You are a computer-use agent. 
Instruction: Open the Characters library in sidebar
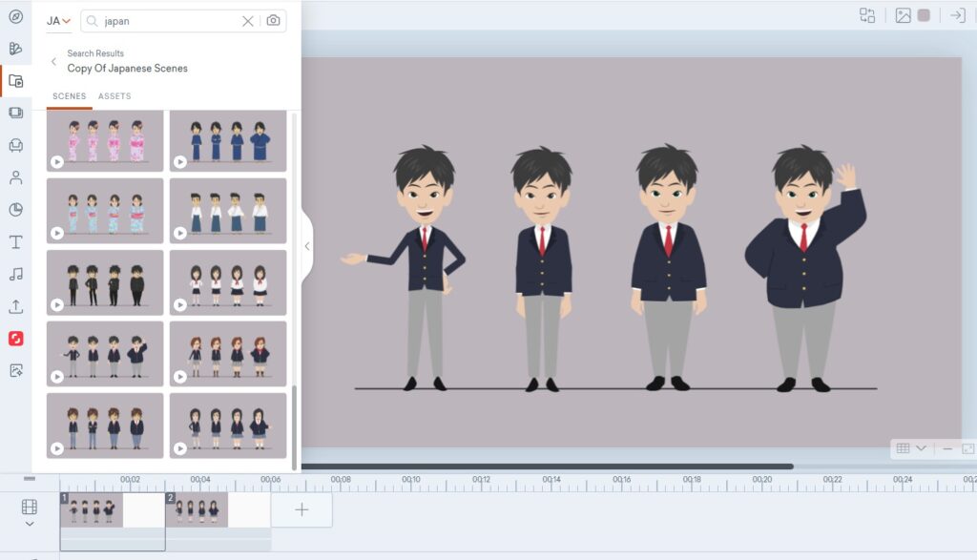[15, 177]
